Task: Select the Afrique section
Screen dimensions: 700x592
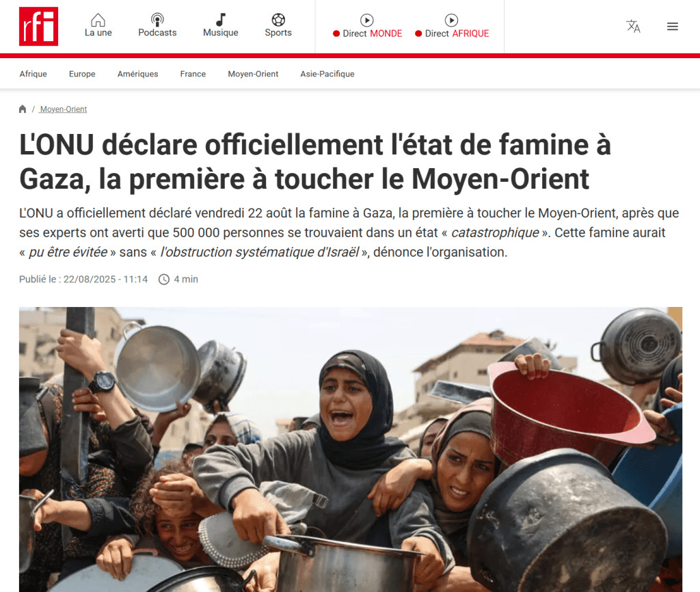Action: [x=33, y=74]
